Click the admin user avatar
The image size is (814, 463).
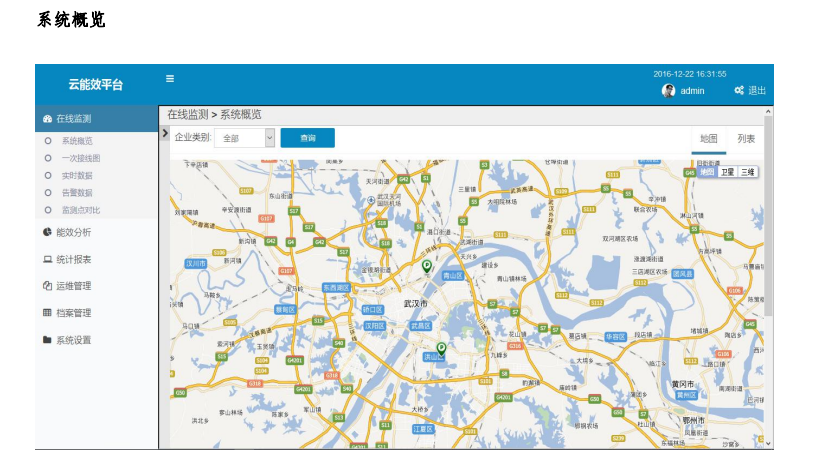click(668, 91)
